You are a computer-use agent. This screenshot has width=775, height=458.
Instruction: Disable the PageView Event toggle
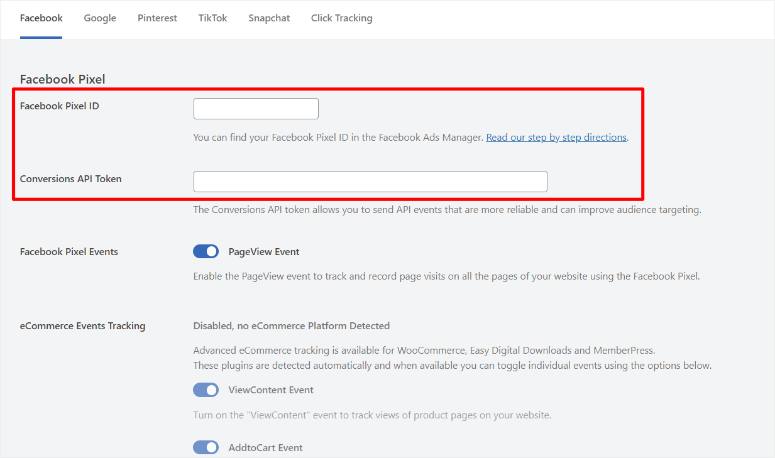(x=206, y=251)
